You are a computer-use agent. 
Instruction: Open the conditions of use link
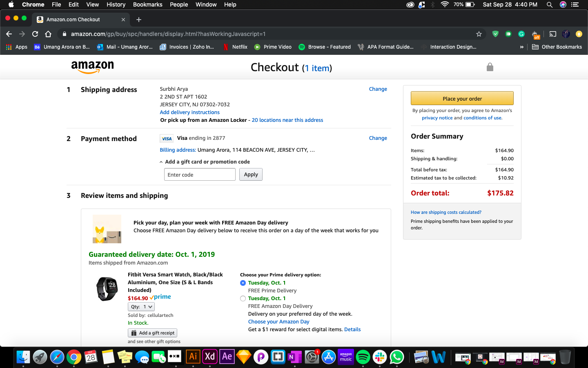click(x=482, y=118)
